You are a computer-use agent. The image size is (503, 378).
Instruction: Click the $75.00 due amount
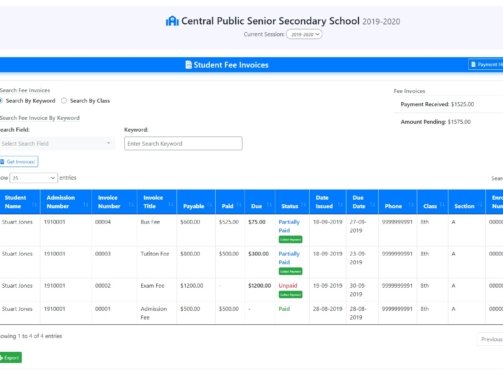click(257, 222)
